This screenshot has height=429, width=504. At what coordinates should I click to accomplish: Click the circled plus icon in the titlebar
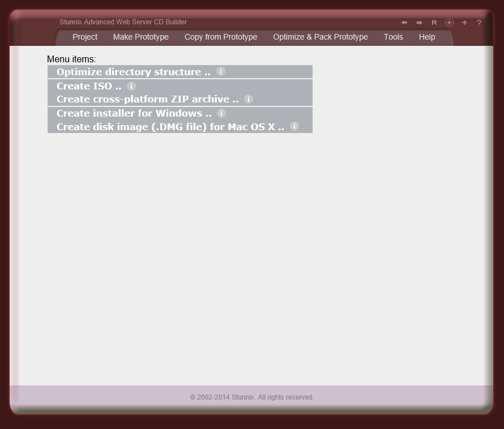[x=449, y=23]
